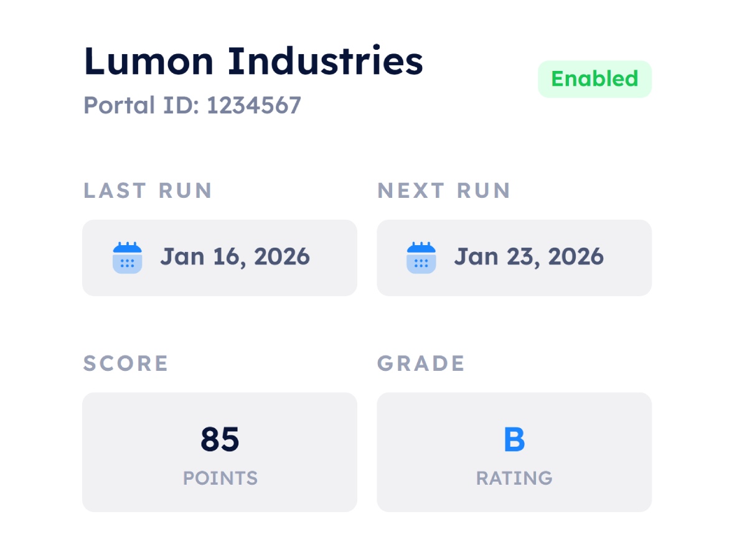
Task: Click the green Enabled label text
Action: [x=594, y=79]
